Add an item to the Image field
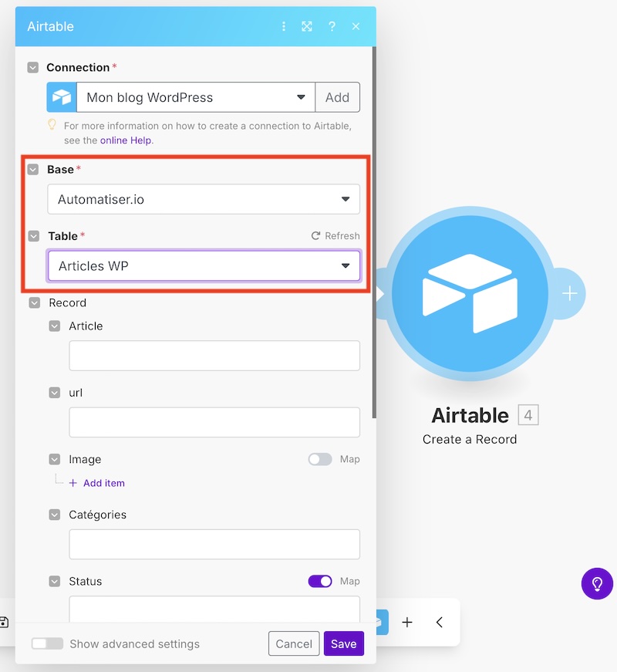Screen dimensions: 617x672 click(97, 483)
